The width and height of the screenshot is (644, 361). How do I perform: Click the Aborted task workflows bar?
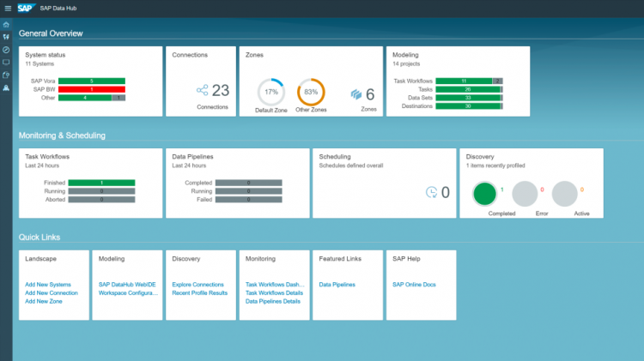[101, 200]
